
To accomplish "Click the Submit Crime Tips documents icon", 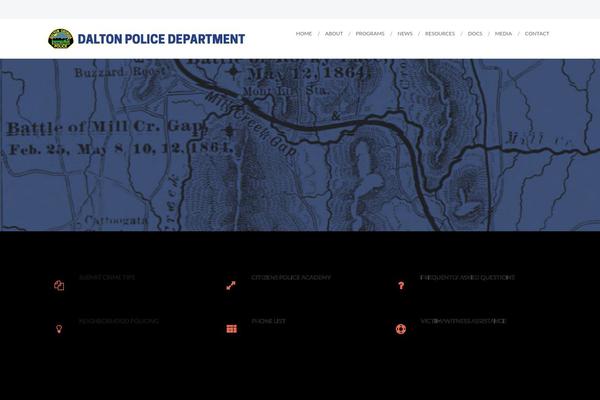I will pos(59,286).
